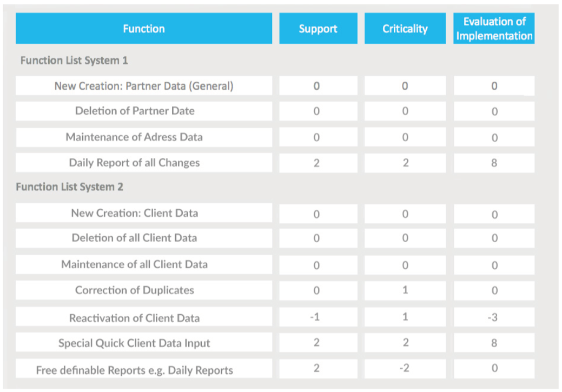The image size is (562, 392).
Task: Click the Support column header
Action: pyautogui.click(x=318, y=28)
